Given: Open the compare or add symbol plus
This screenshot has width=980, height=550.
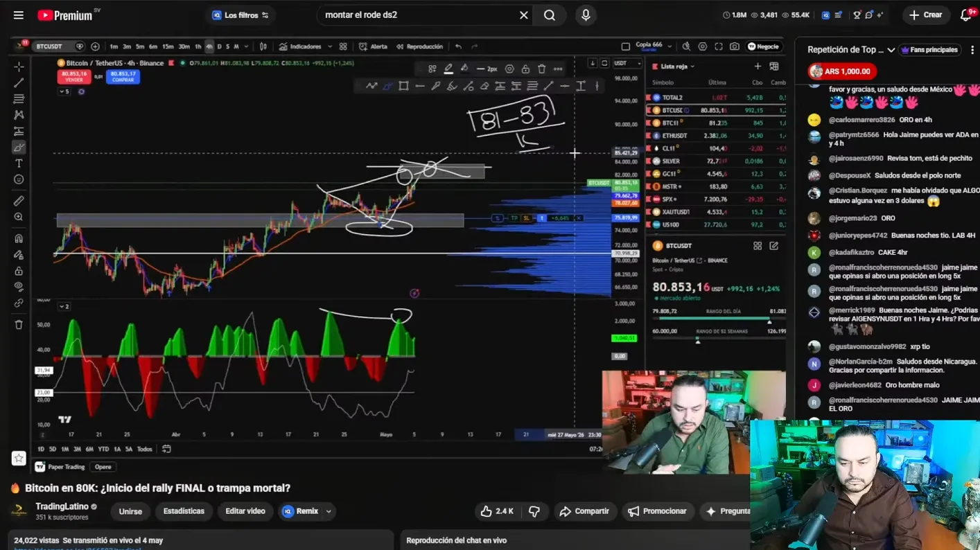Looking at the screenshot, I should pyautogui.click(x=95, y=46).
